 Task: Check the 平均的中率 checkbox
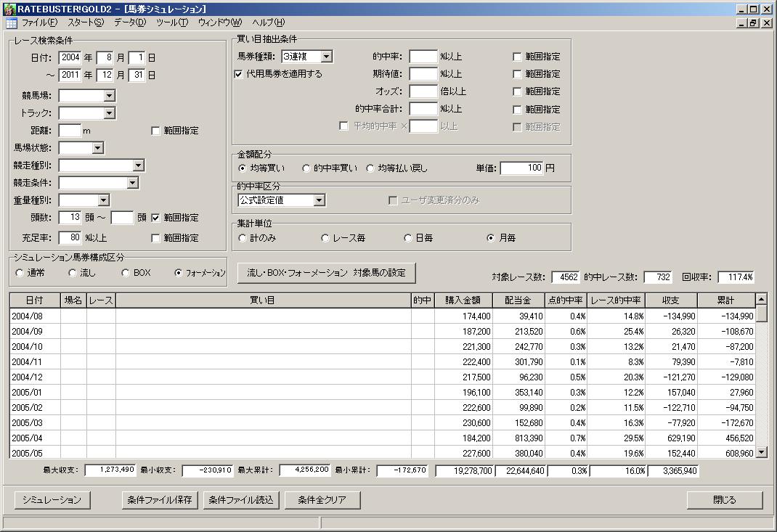tap(343, 126)
